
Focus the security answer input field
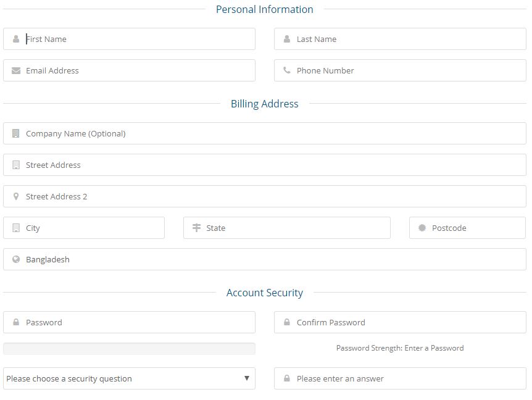click(x=407, y=378)
